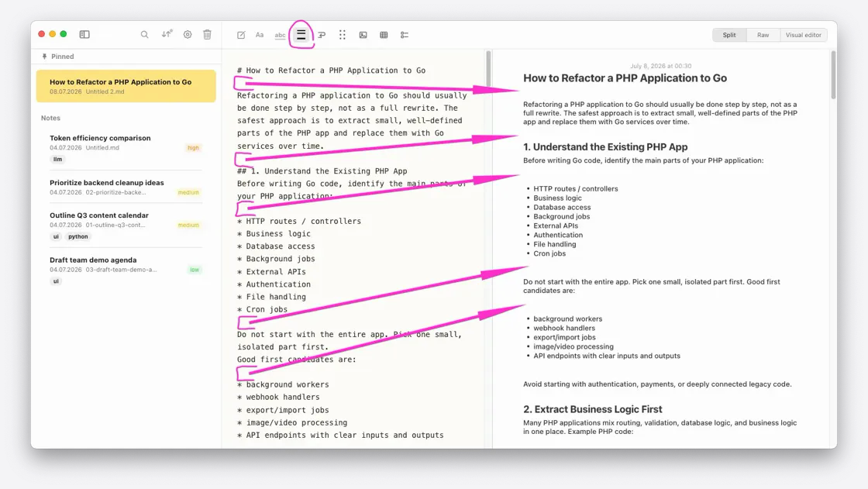
Task: Open the settings gear
Action: (x=188, y=34)
